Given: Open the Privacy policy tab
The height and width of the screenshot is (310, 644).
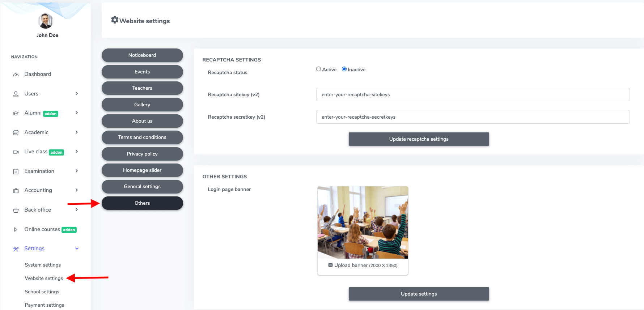Looking at the screenshot, I should (142, 154).
